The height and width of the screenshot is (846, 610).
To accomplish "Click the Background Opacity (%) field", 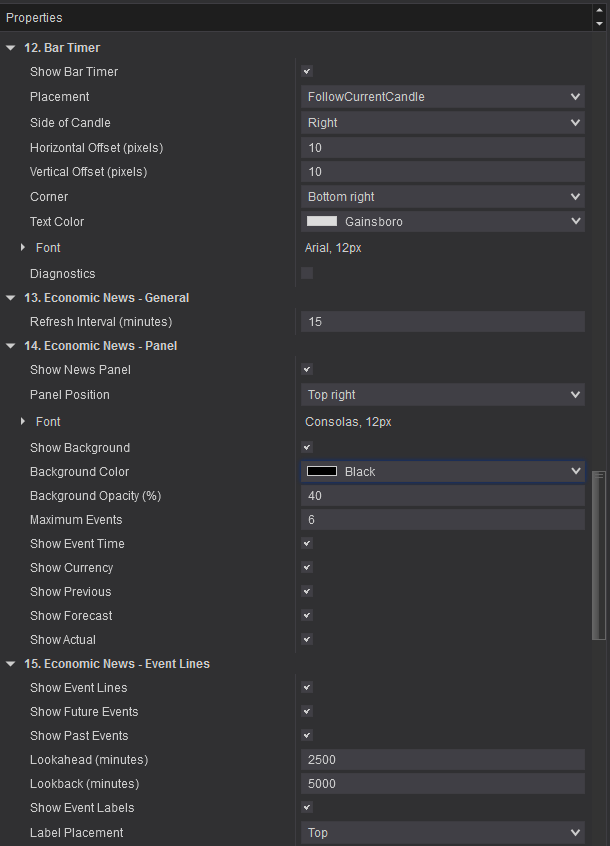I will [x=443, y=496].
